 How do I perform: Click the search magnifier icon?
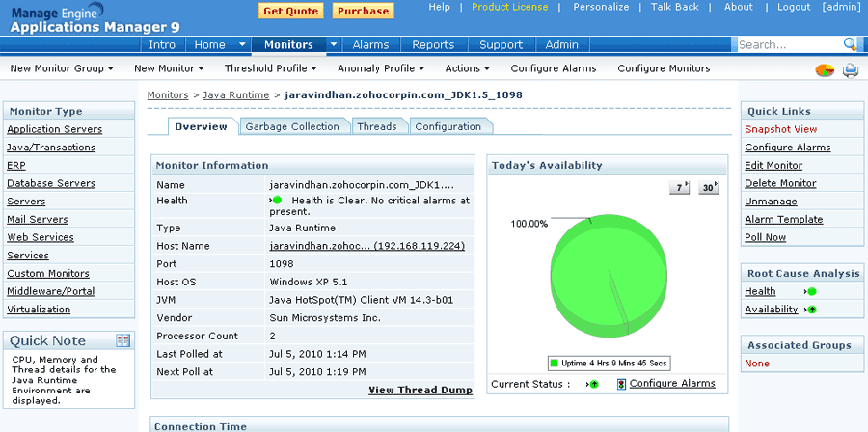pyautogui.click(x=850, y=44)
